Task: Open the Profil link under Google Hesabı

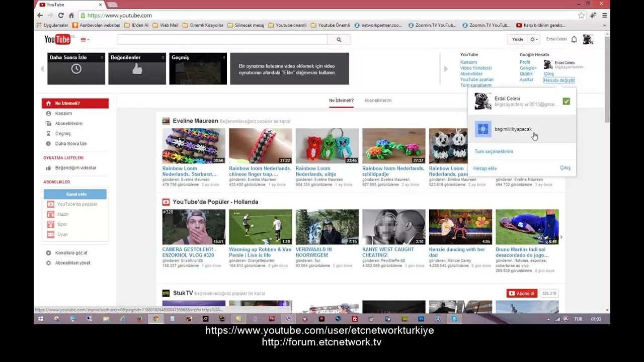Action: [525, 62]
